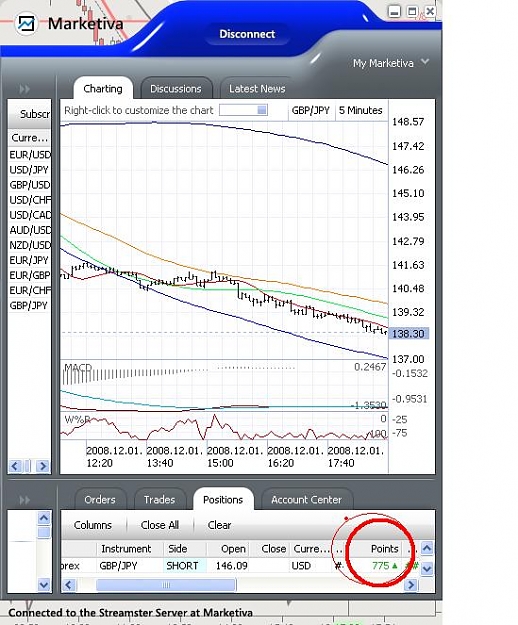Select EUR/CHF in the currency list
518x625 pixels.
[30, 290]
